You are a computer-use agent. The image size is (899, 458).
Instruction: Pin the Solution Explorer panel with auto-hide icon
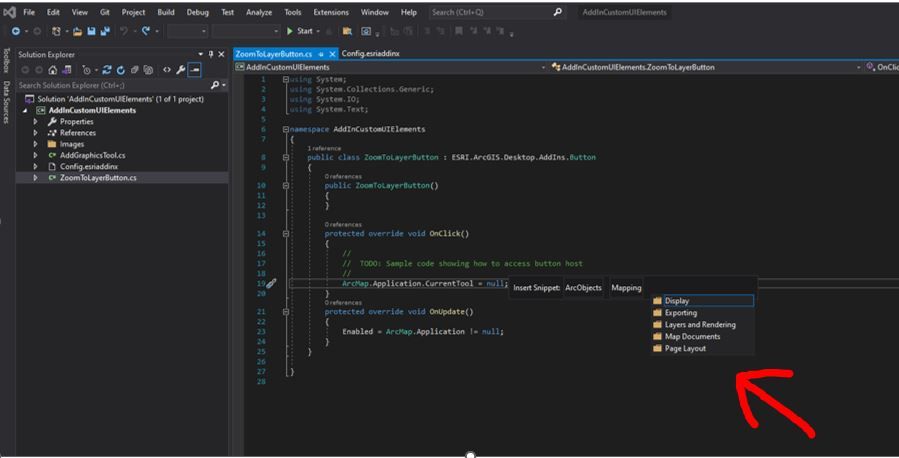click(210, 55)
